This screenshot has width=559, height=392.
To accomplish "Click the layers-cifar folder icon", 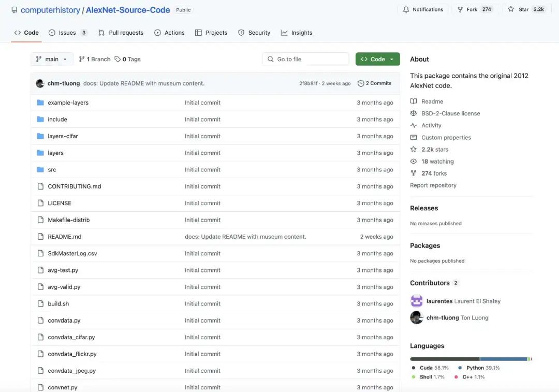I will pos(40,136).
